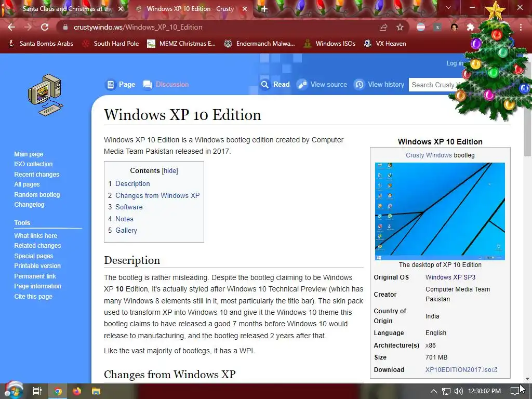This screenshot has height=399, width=532.
Task: Jump to Changes from Windows XP in contents
Action: pos(157,195)
